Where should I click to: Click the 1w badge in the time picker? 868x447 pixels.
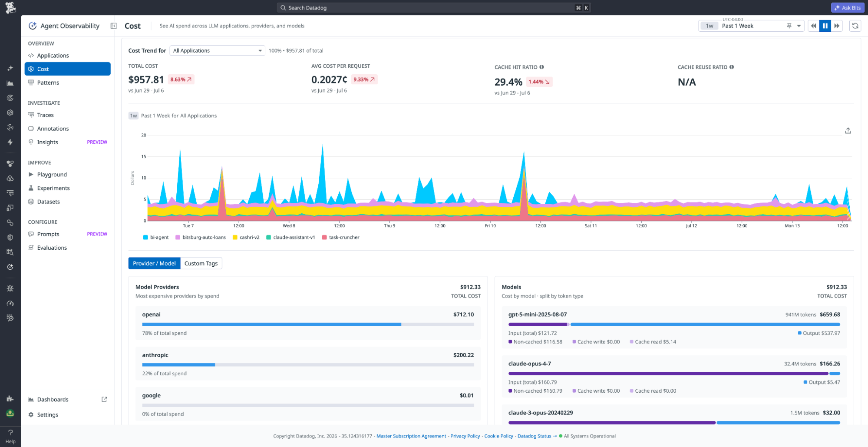710,26
